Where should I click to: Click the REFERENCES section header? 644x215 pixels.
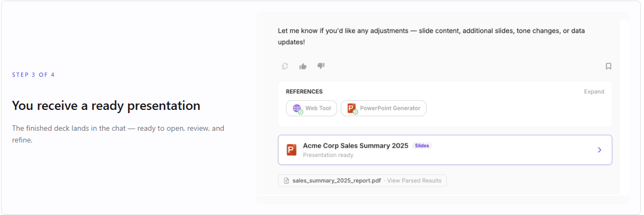[x=304, y=92]
